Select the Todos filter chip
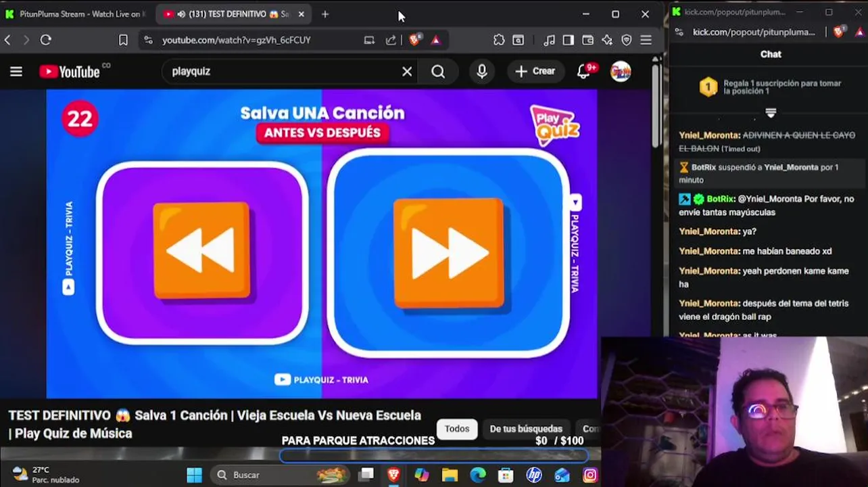Screen dimensions: 868x487 click(457, 429)
